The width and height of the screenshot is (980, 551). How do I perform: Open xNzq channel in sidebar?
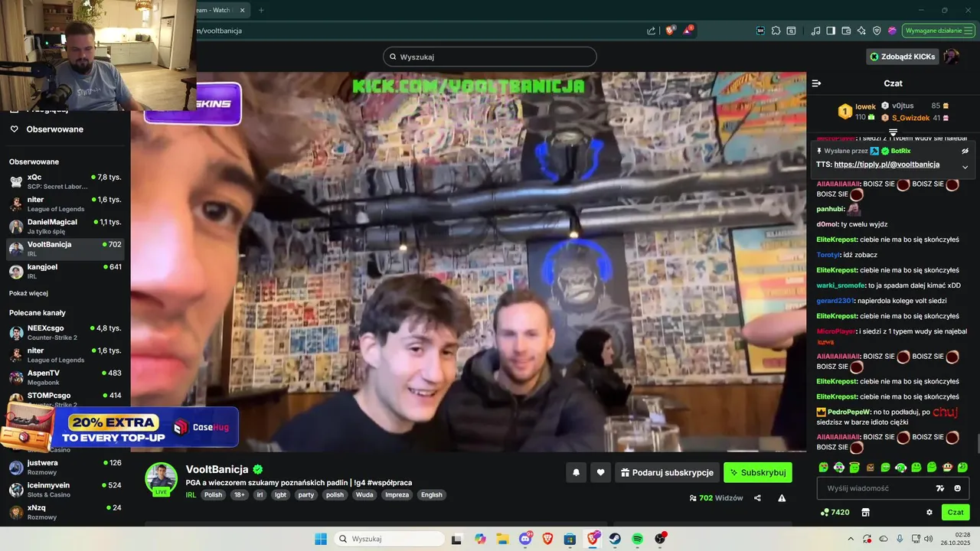65,512
